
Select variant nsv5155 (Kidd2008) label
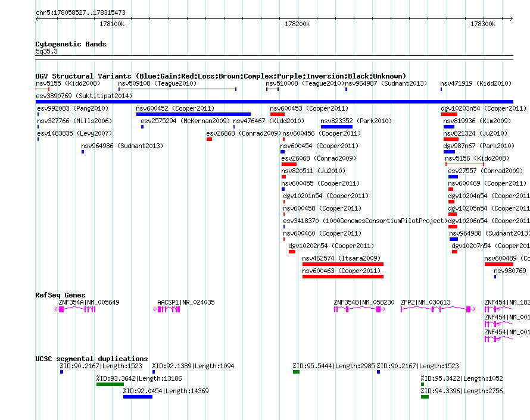tap(68, 83)
